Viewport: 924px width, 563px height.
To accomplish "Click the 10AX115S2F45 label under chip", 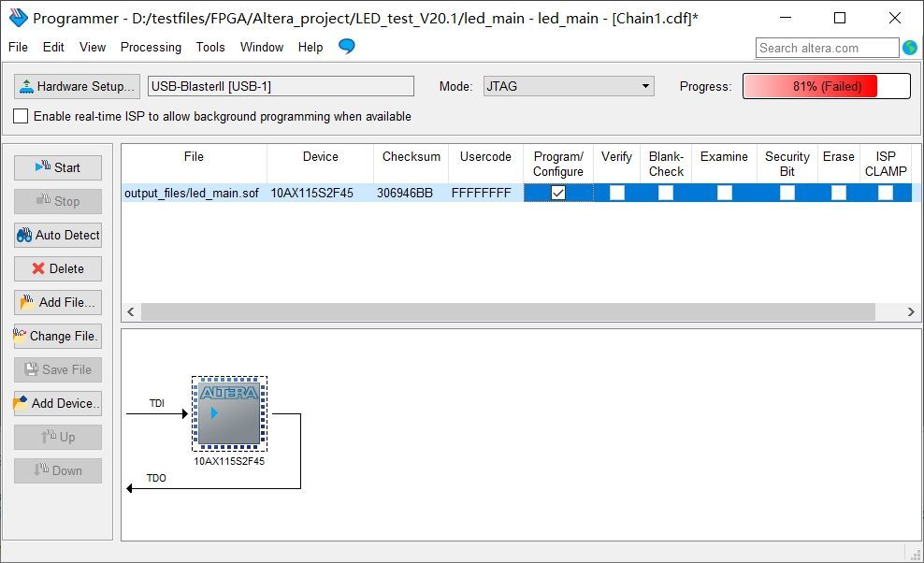I will pyautogui.click(x=229, y=461).
